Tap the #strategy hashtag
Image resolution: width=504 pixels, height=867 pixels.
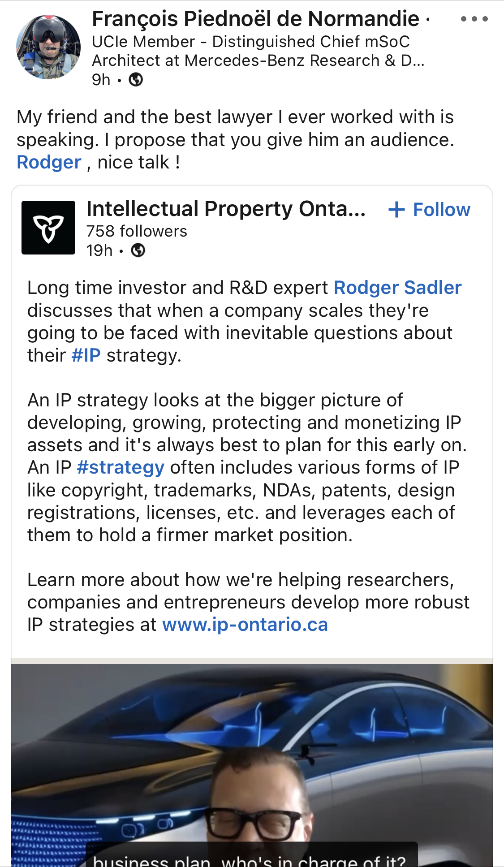pos(121,468)
